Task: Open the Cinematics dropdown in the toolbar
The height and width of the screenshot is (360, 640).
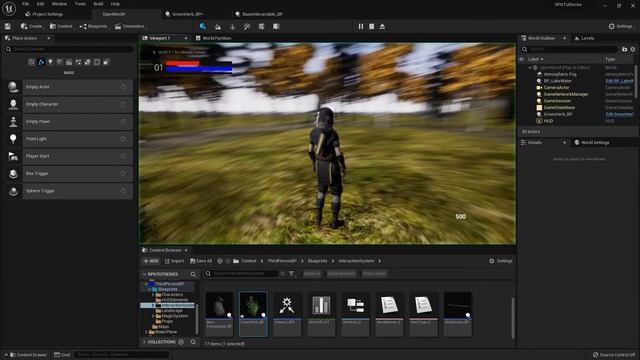Action: pyautogui.click(x=130, y=26)
